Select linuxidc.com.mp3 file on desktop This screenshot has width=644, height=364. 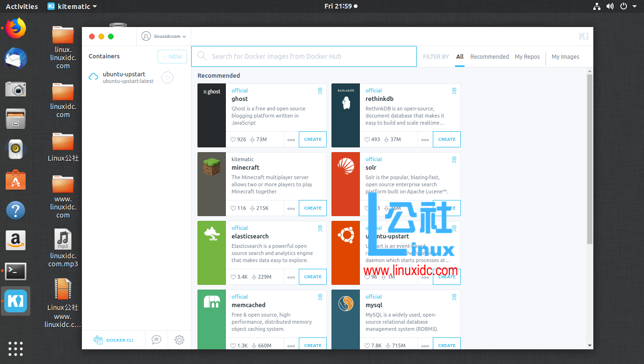tap(63, 248)
